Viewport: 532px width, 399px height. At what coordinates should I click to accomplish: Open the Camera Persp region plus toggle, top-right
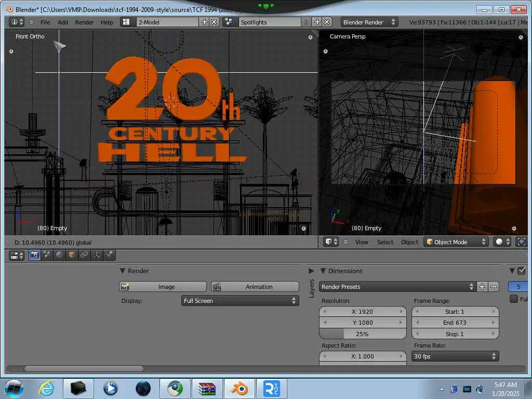tap(521, 37)
